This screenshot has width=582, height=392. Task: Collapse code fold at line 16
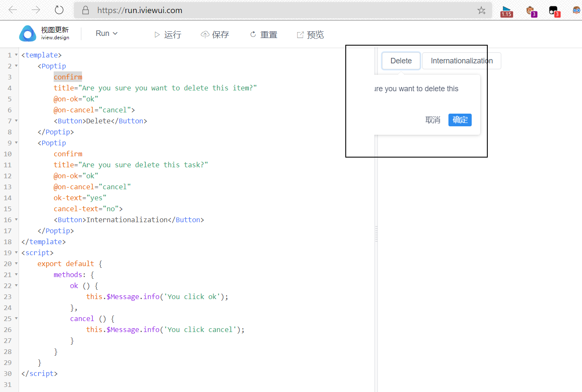[16, 220]
